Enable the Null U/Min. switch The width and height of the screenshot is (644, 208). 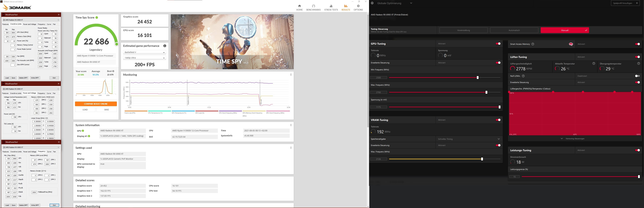638,76
